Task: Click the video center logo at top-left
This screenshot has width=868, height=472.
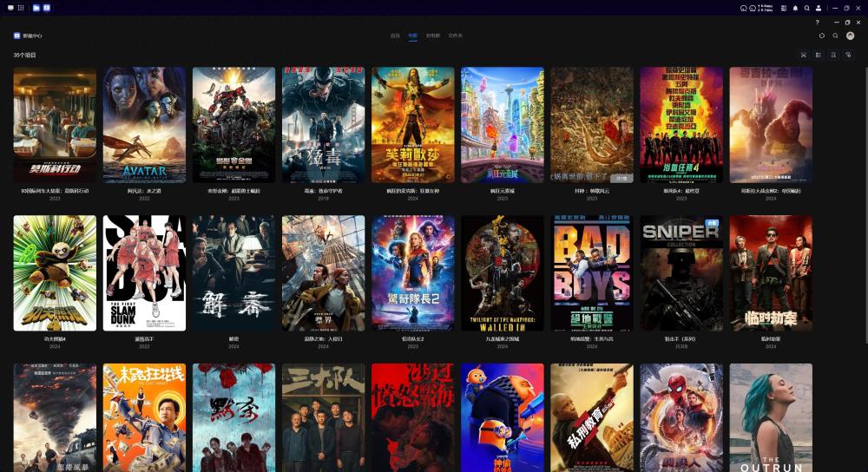Action: point(17,36)
